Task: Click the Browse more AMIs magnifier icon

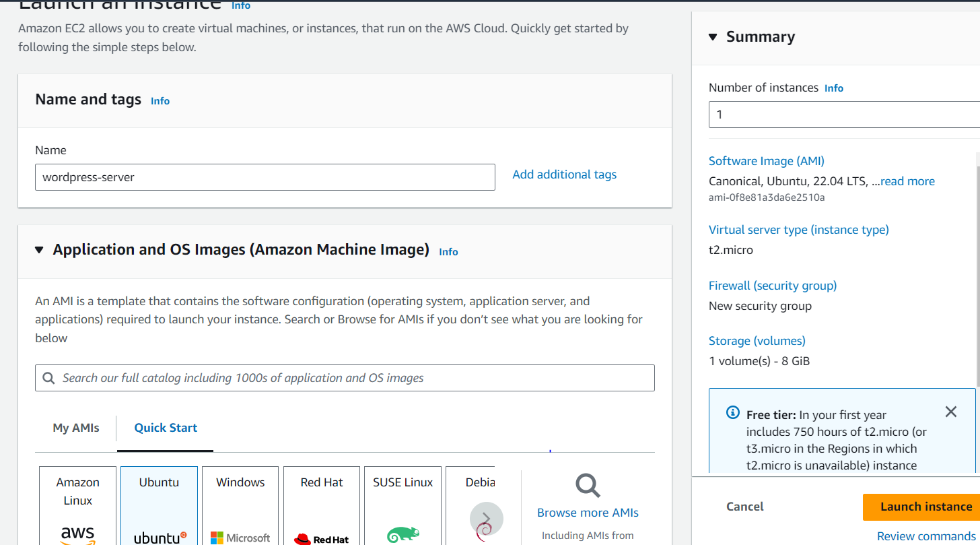Action: click(588, 485)
